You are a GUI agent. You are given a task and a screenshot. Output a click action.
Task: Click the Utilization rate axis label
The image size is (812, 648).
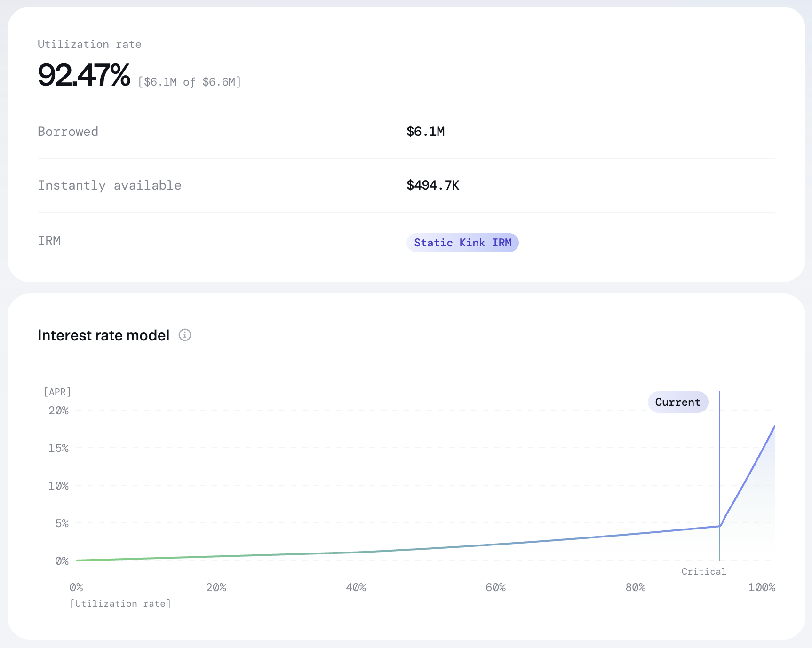click(120, 603)
